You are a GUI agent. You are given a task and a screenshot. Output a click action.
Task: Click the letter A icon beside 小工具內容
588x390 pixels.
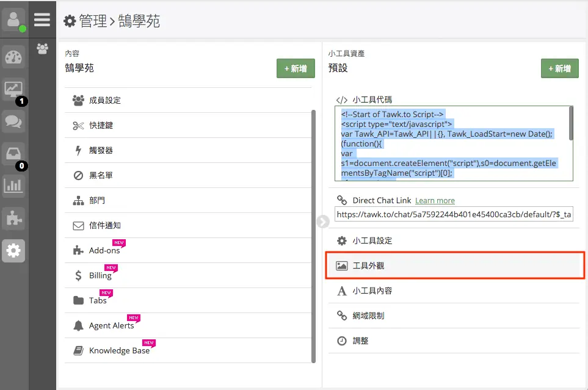click(341, 291)
